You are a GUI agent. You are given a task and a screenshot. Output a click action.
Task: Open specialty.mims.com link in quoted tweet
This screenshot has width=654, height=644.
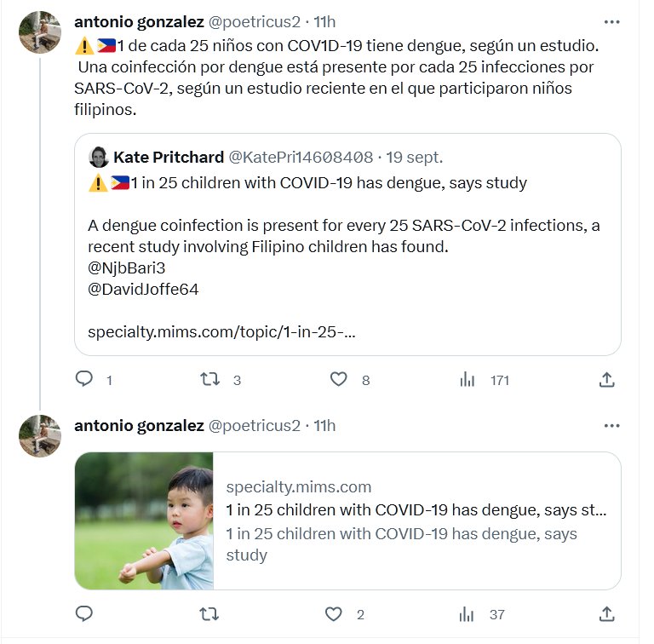point(221,332)
